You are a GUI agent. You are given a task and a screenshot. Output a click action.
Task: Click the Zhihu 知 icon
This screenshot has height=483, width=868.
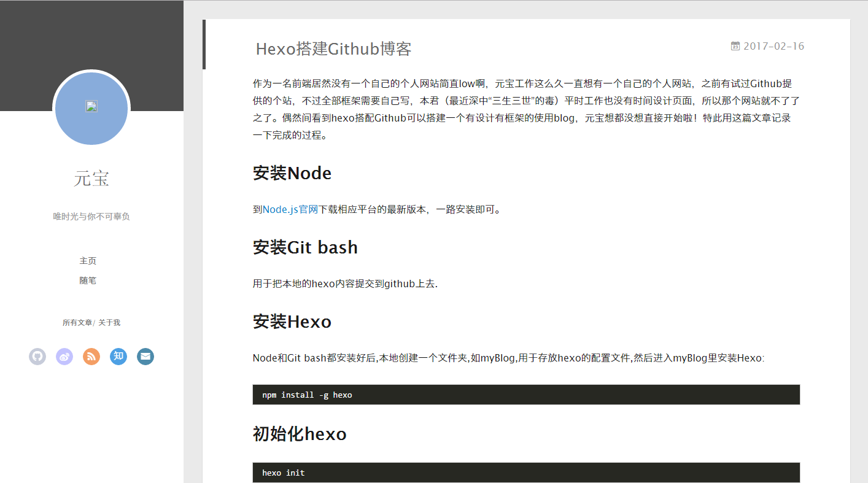point(118,357)
